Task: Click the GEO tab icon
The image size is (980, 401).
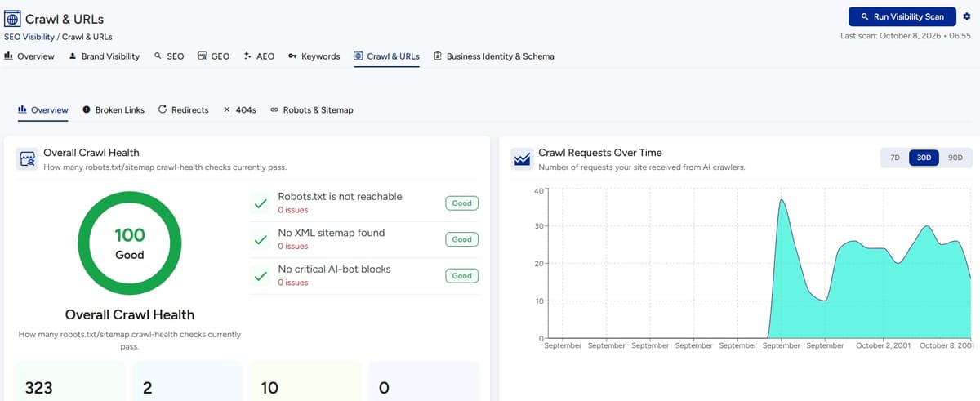Action: point(202,56)
